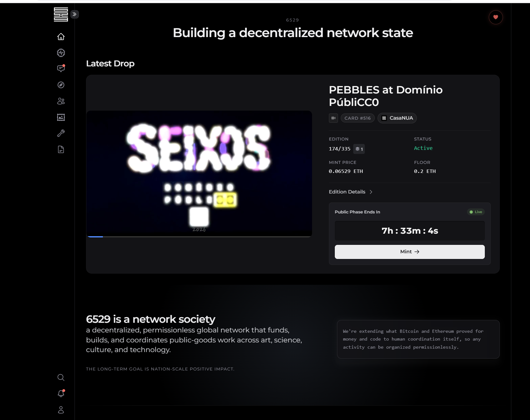Open the Home icon in sidebar

tap(61, 37)
